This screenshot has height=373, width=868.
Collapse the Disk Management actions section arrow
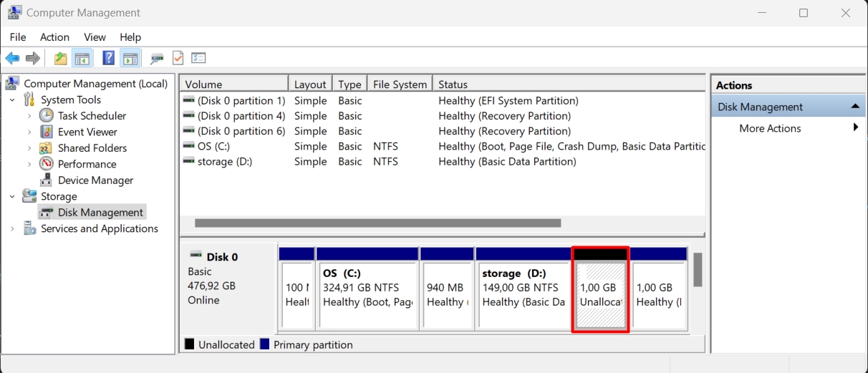tap(855, 107)
